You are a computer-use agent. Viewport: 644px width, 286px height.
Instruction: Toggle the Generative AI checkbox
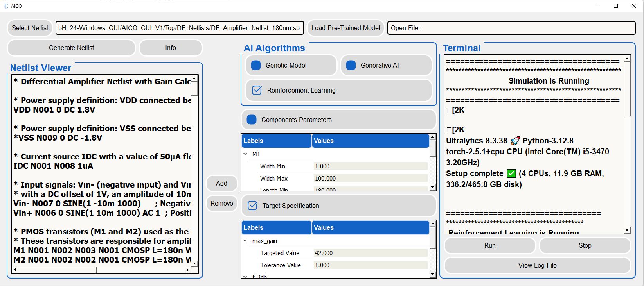click(x=351, y=65)
